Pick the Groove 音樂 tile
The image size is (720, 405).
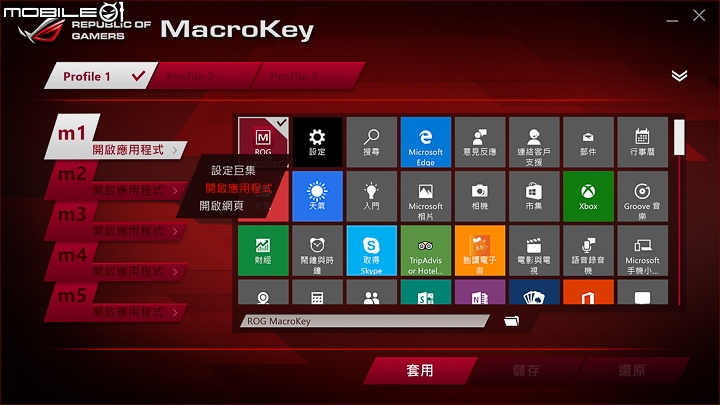pos(642,196)
